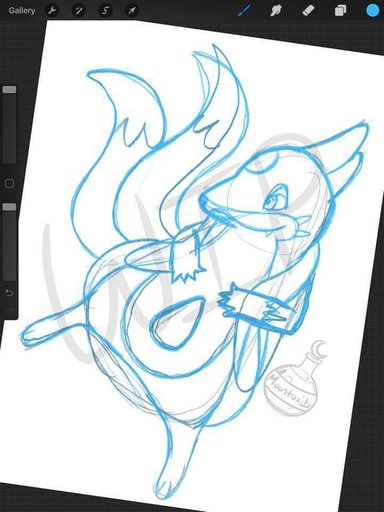Open the blue active color picker
Image resolution: width=384 pixels, height=512 pixels.
373,11
